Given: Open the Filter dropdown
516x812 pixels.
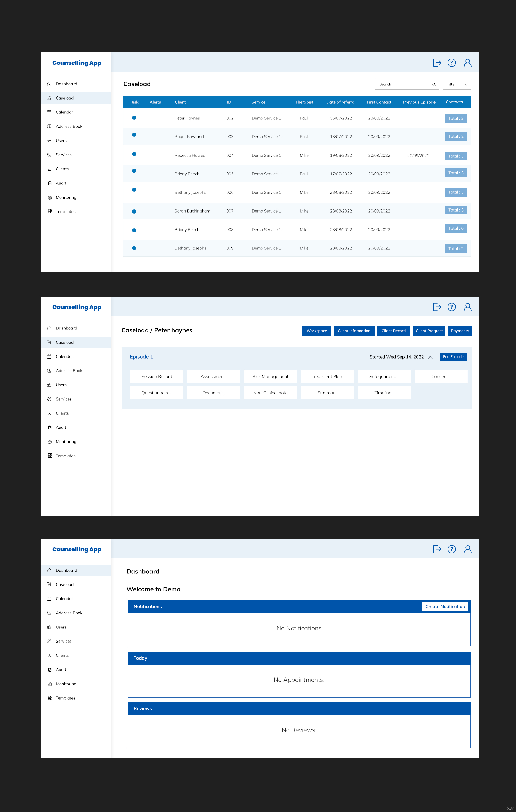Looking at the screenshot, I should tap(456, 84).
